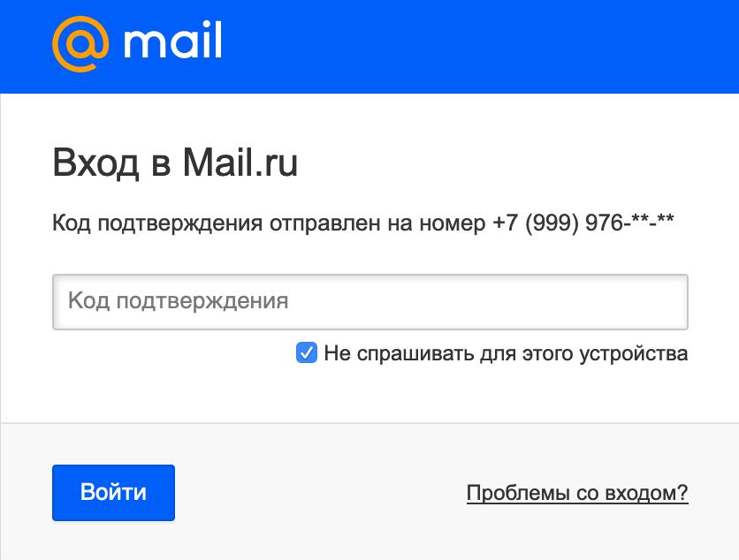Click the placeholder text inside confirmation code field
Image resolution: width=739 pixels, height=560 pixels.
[x=179, y=301]
